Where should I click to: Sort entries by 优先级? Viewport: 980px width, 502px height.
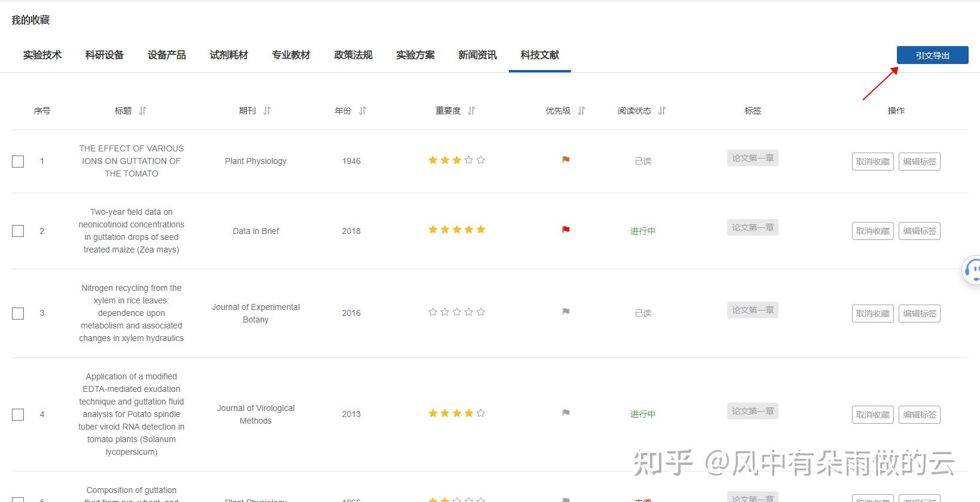coord(581,111)
